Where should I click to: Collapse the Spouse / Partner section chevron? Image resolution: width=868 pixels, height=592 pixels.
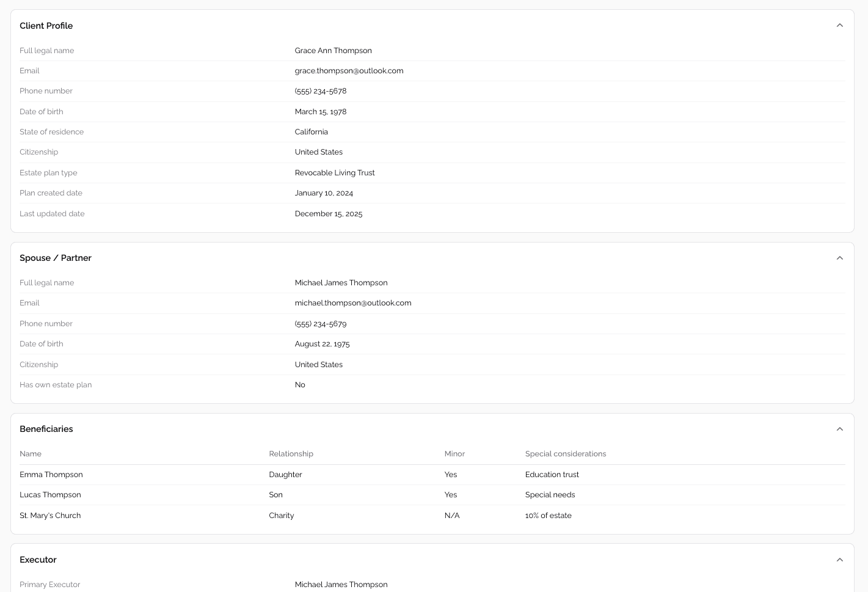(839, 258)
